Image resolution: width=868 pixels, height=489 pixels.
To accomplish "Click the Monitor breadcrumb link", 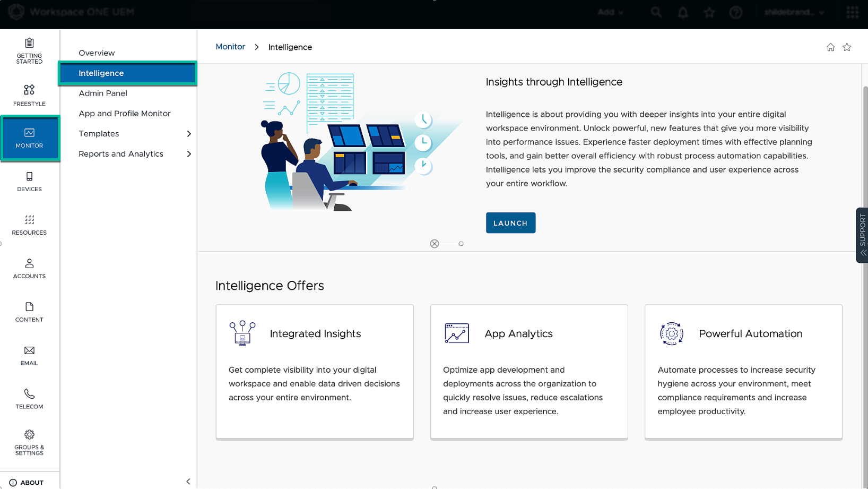I will point(230,47).
